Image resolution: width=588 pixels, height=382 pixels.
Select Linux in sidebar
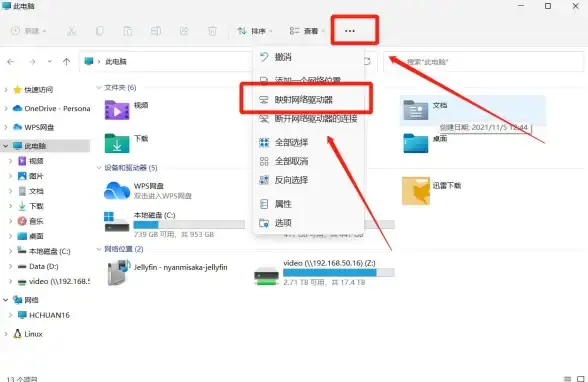click(x=28, y=334)
